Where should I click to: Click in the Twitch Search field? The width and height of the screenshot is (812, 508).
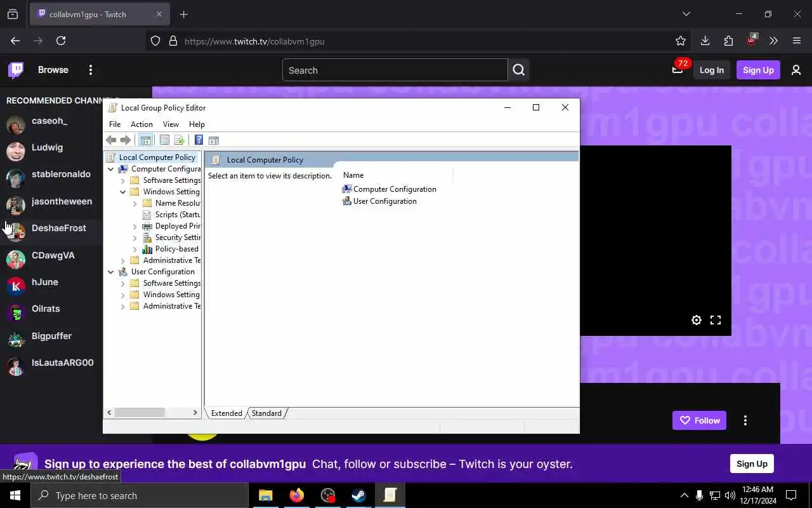[395, 70]
